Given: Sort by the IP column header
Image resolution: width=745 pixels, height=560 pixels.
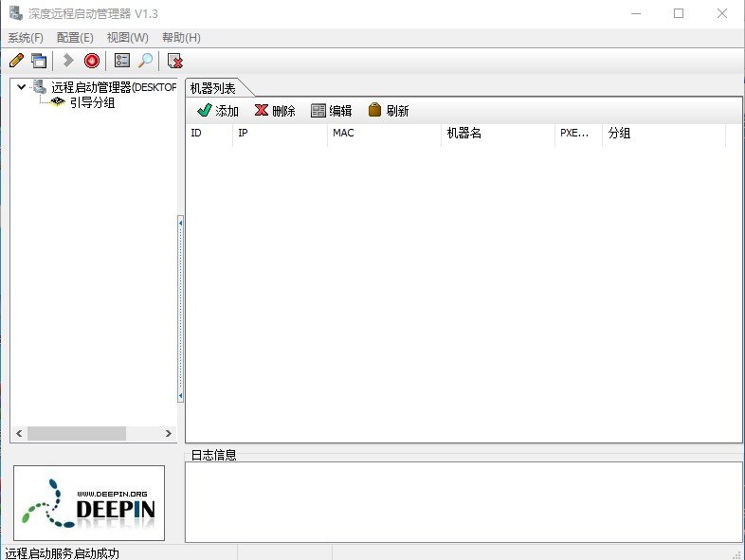Looking at the screenshot, I should (280, 133).
